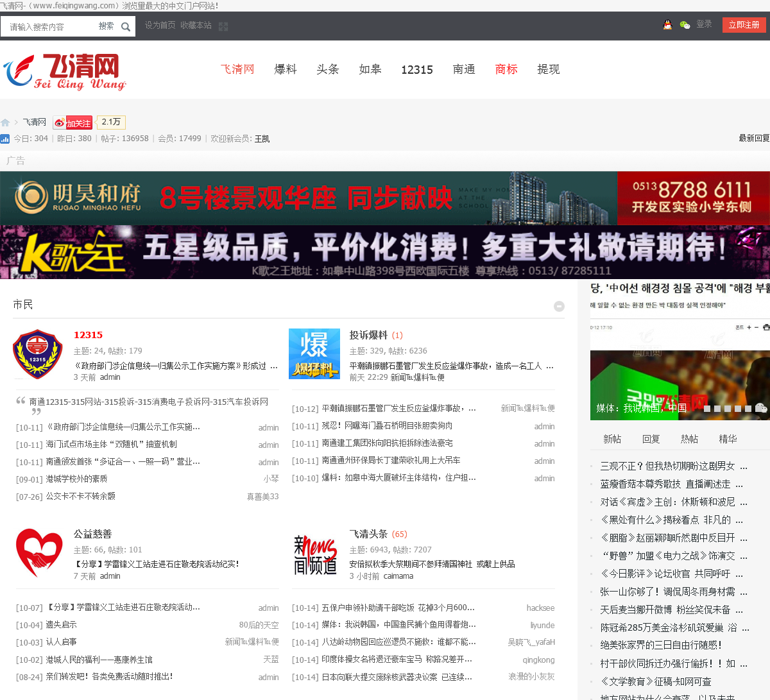Open the 爆料 navigation item
This screenshot has height=700, width=770.
286,69
